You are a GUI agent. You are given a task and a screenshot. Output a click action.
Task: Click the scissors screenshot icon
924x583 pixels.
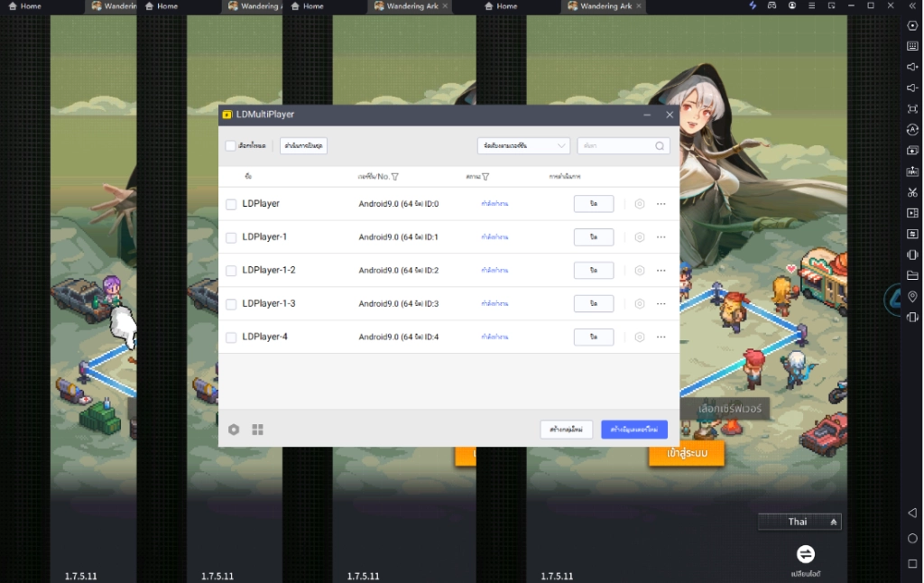[912, 192]
